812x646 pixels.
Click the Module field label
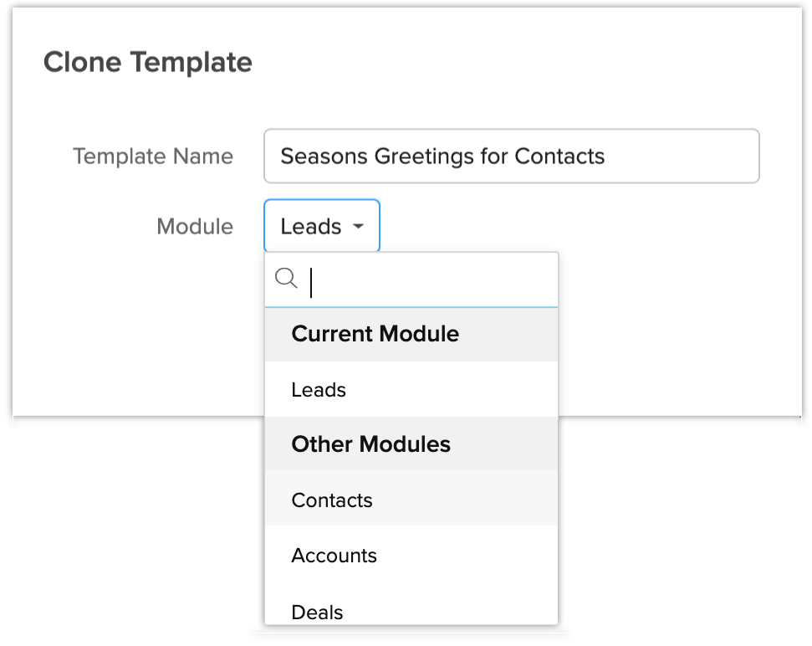(195, 227)
